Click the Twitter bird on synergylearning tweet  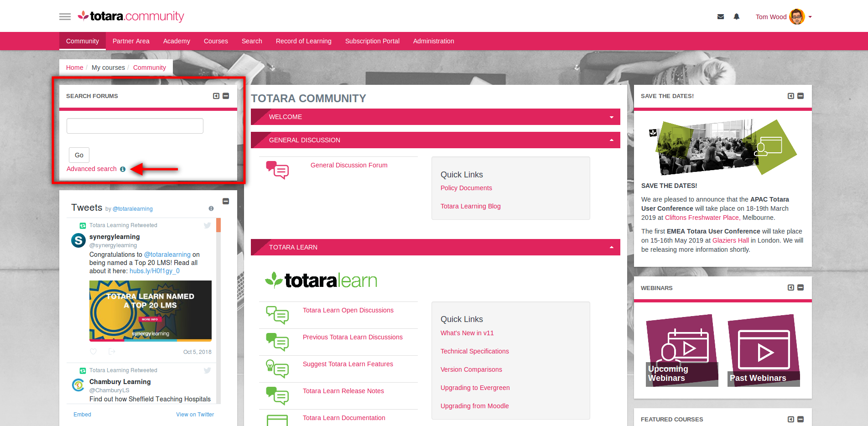[208, 225]
